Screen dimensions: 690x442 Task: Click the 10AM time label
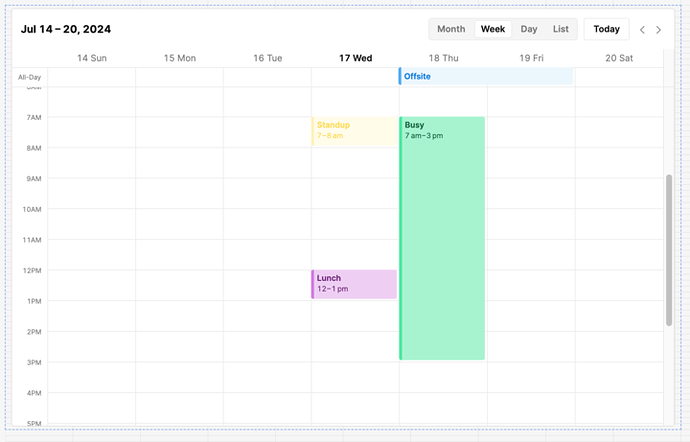tap(32, 209)
